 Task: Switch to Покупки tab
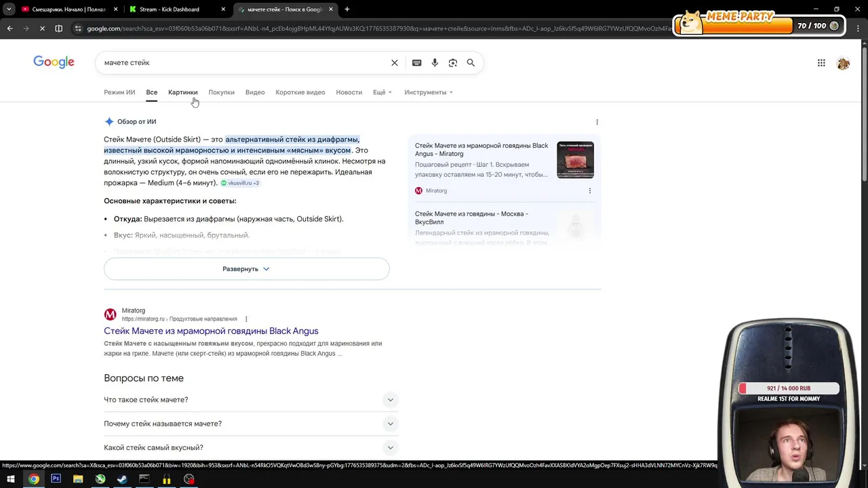222,92
